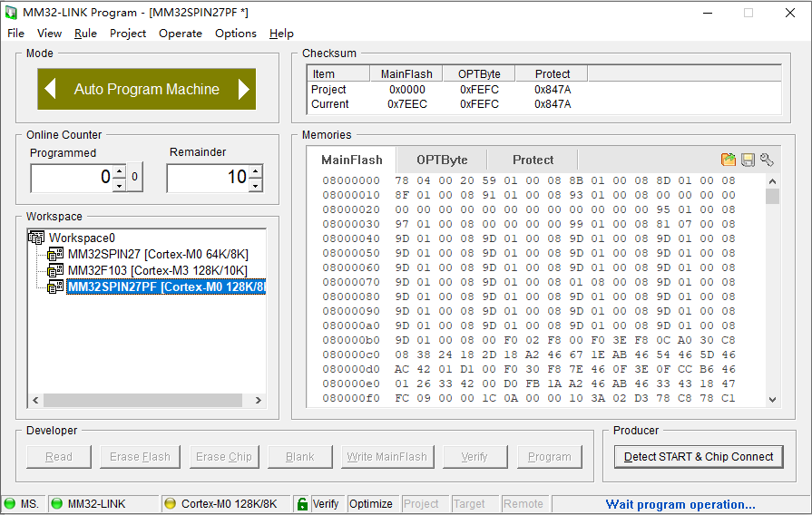812x515 pixels.
Task: Click the MM32F103 project icon
Action: (x=55, y=271)
